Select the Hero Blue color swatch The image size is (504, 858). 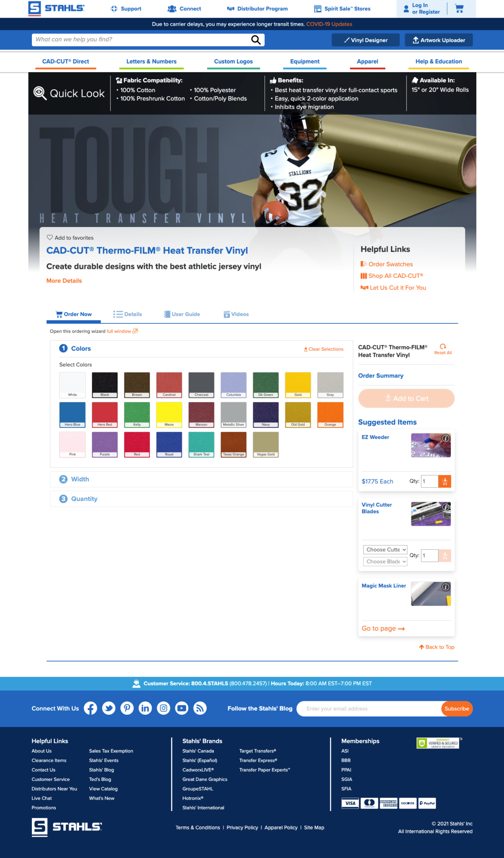pos(72,415)
